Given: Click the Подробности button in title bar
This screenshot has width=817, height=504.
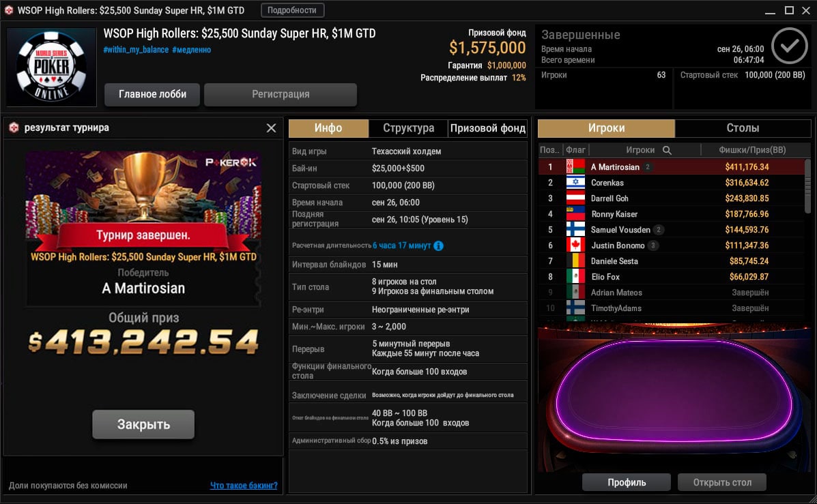Looking at the screenshot, I should coord(292,10).
